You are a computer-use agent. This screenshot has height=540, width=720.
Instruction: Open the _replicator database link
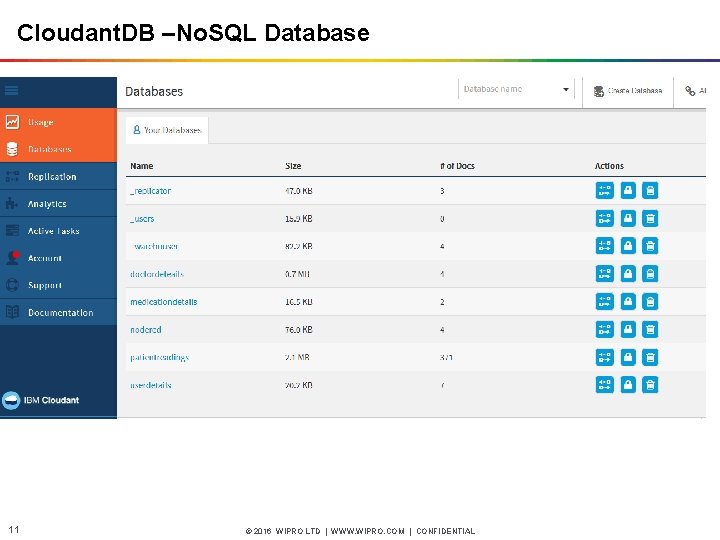[151, 191]
